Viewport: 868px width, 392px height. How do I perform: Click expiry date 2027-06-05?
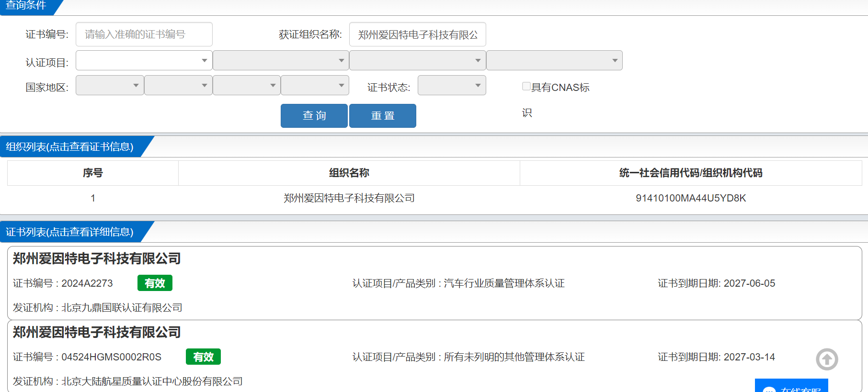(x=749, y=283)
